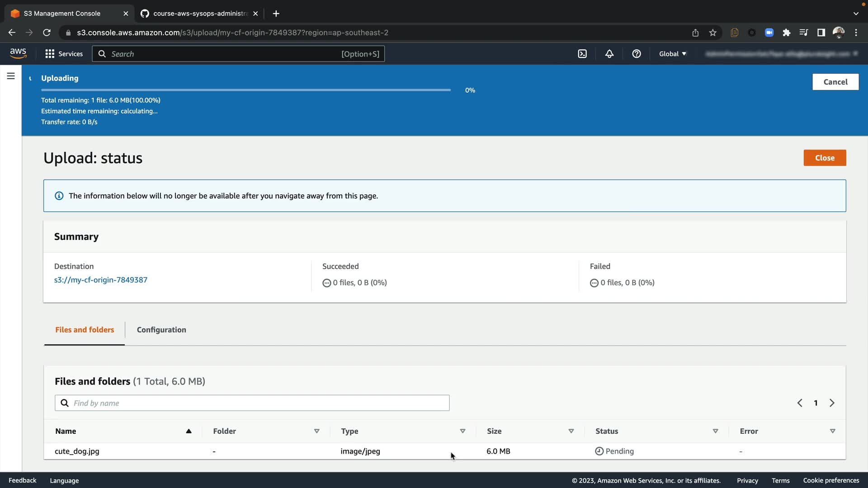Expand the hamburger side navigation menu
Screen dimensions: 868x488
pyautogui.click(x=11, y=76)
